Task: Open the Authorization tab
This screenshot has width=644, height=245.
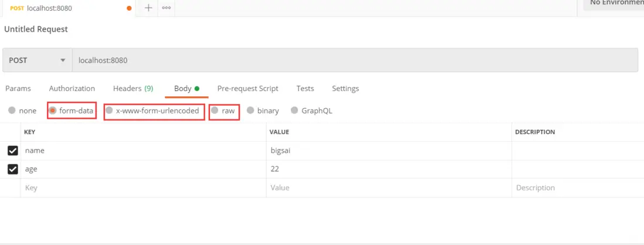Action: 72,89
